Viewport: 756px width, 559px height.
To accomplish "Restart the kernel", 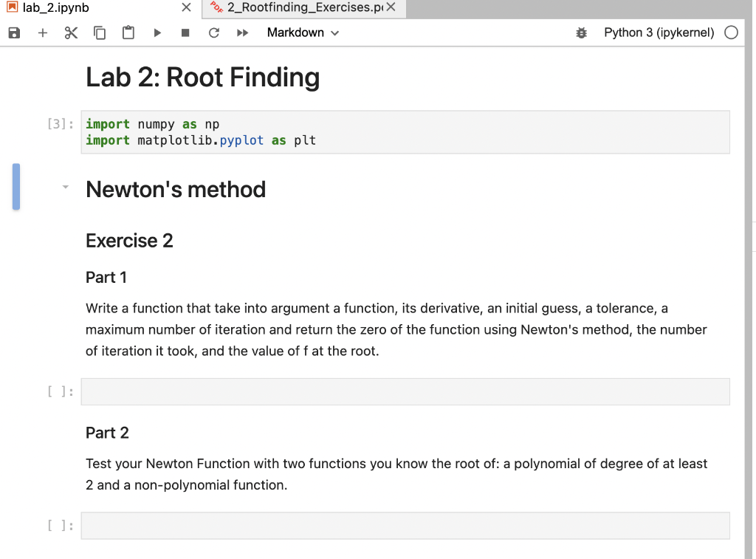I will click(x=213, y=32).
